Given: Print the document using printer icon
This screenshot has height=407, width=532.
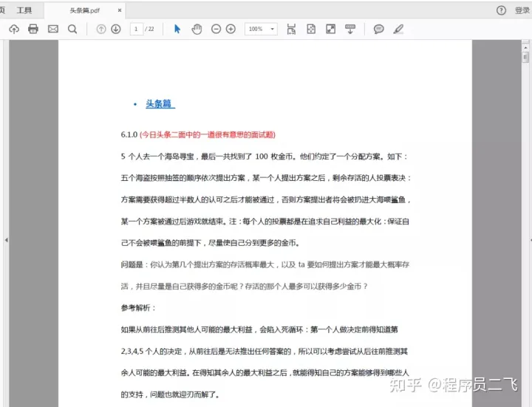Looking at the screenshot, I should pyautogui.click(x=33, y=29).
